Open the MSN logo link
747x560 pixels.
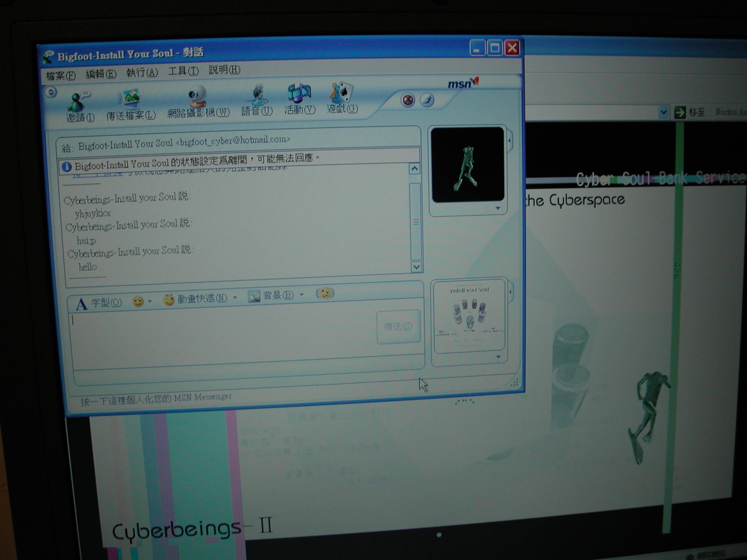click(x=463, y=83)
